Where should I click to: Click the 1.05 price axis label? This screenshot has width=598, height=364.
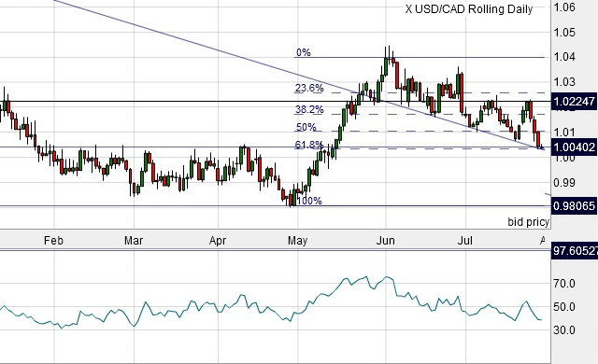pyautogui.click(x=564, y=32)
